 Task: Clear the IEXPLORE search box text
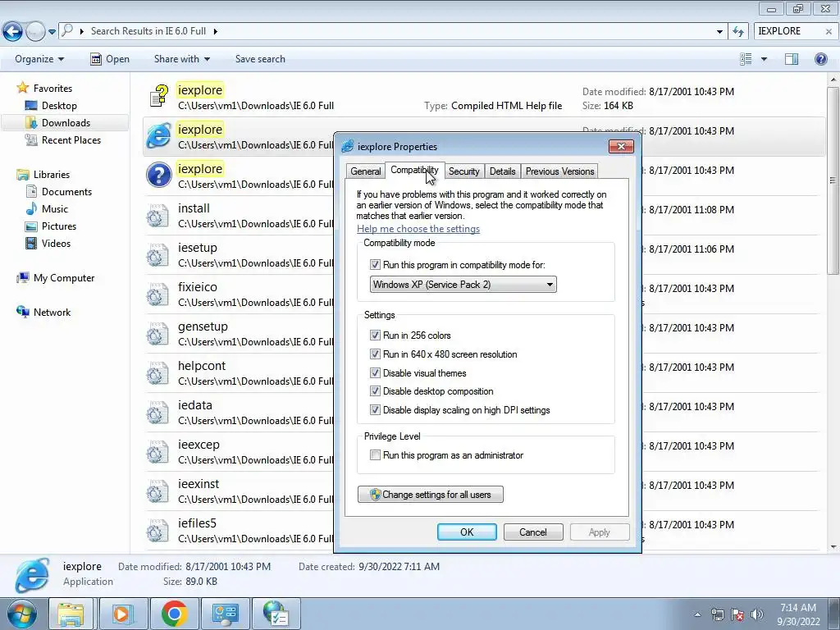[x=829, y=32]
